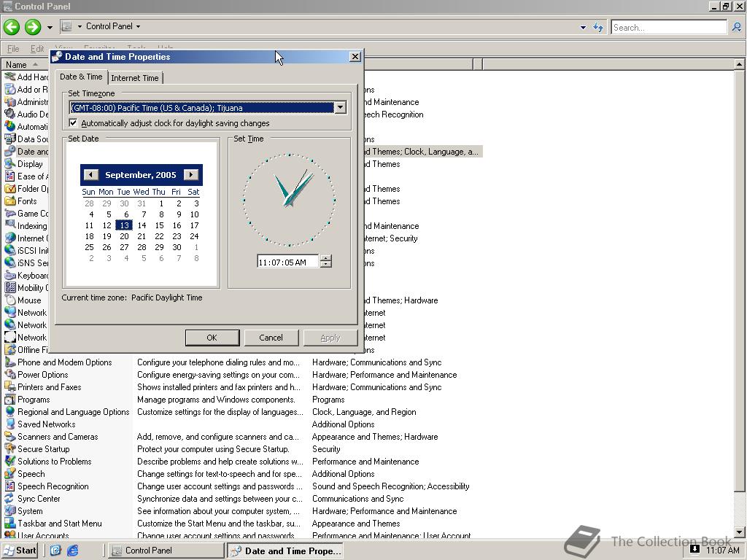Expand the Control Panel breadcrumb arrow

point(138,27)
